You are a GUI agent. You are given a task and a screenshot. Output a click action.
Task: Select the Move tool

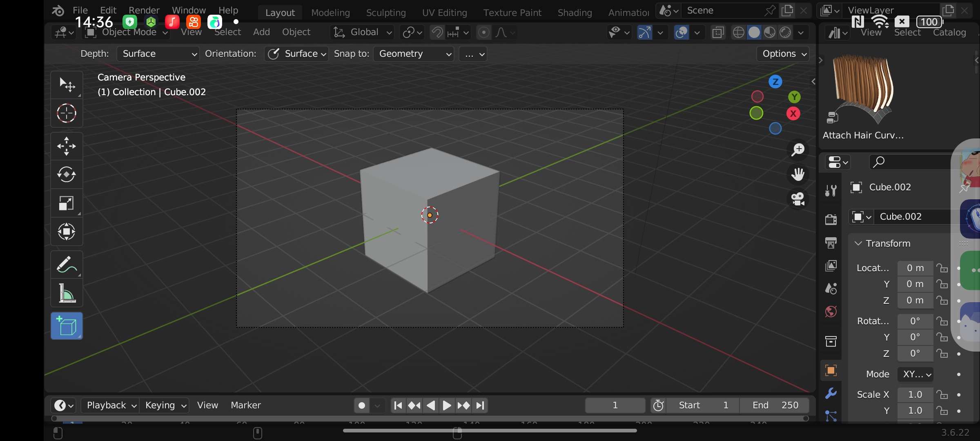point(67,146)
